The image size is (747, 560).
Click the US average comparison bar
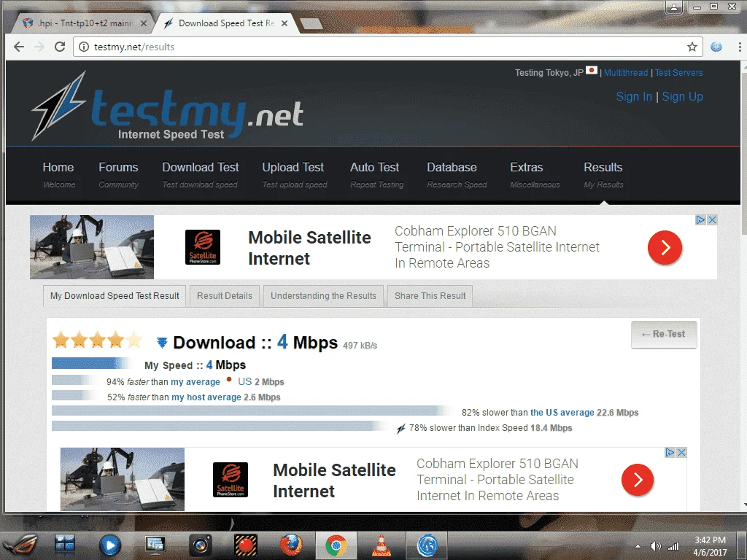coord(253,411)
